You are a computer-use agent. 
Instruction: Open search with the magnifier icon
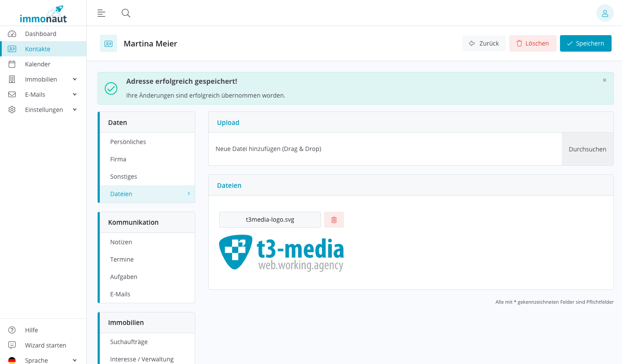126,13
